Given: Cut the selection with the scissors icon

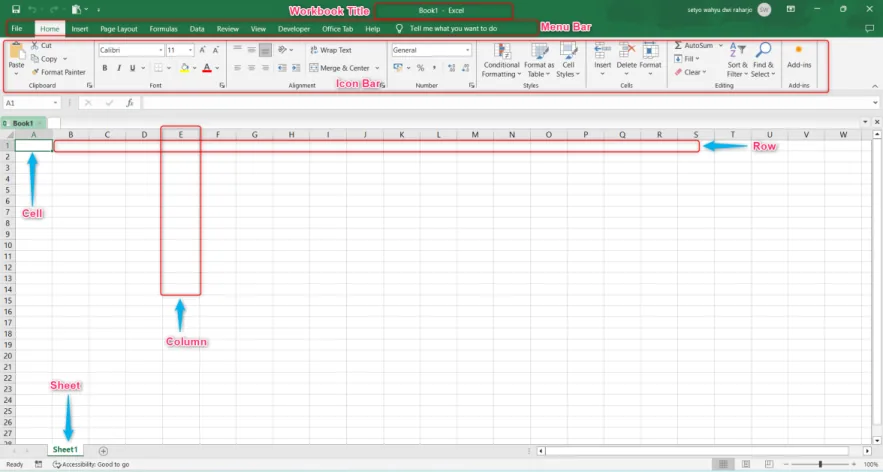Looking at the screenshot, I should [x=35, y=45].
